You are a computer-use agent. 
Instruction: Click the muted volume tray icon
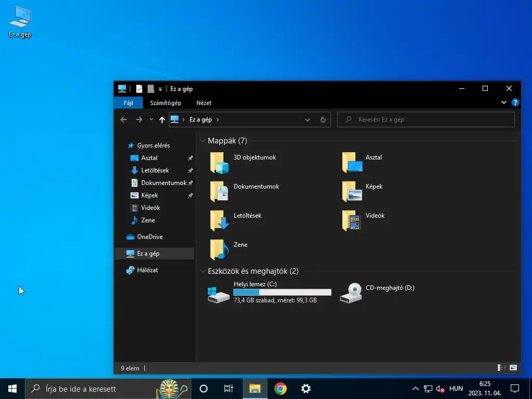coord(440,389)
